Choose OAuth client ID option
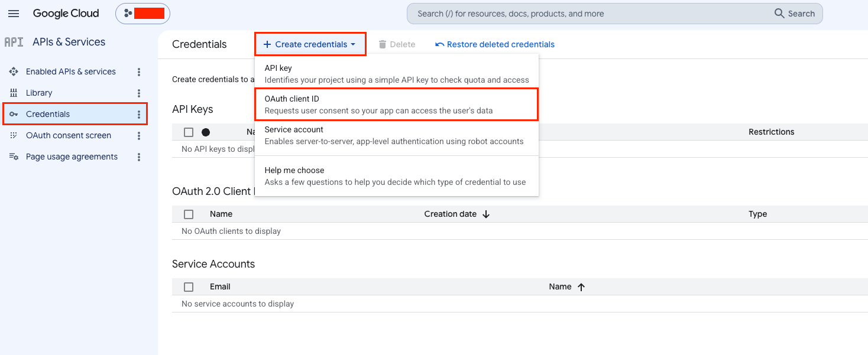868x355 pixels. [x=397, y=105]
